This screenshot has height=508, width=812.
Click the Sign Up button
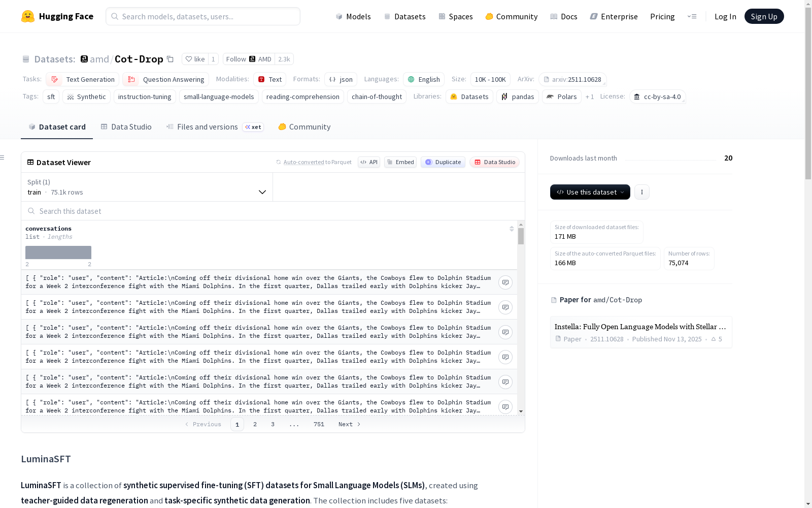tap(764, 16)
